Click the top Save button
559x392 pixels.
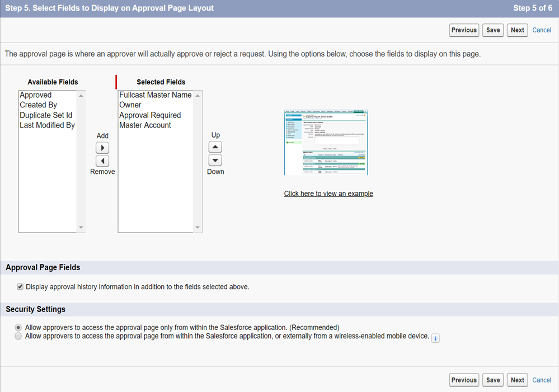[493, 30]
